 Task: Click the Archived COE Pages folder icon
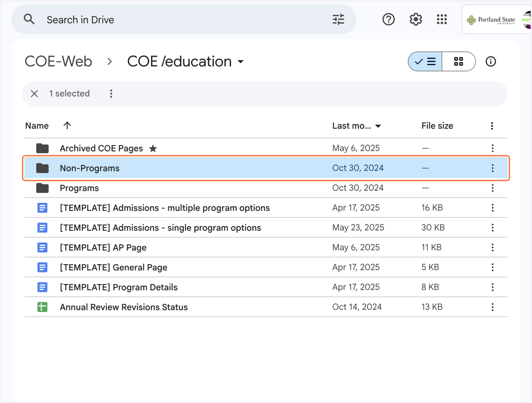click(42, 148)
